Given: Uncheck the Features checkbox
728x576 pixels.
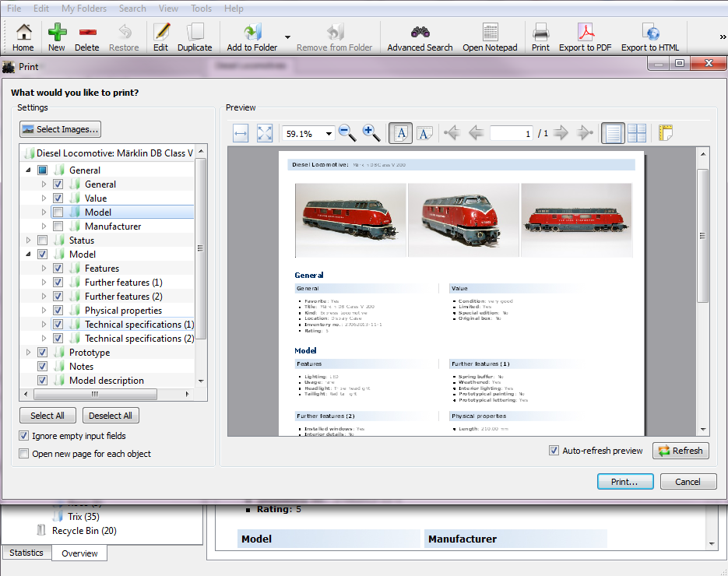Looking at the screenshot, I should click(x=58, y=269).
